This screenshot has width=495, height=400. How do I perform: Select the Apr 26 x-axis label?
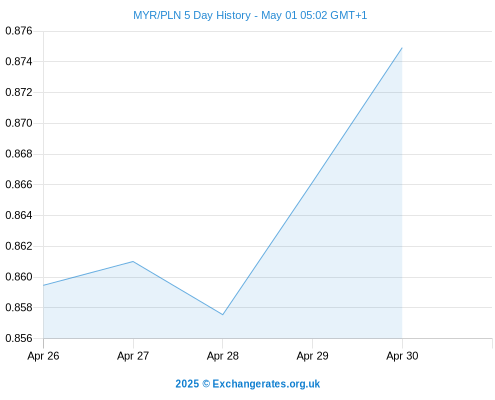[43, 356]
